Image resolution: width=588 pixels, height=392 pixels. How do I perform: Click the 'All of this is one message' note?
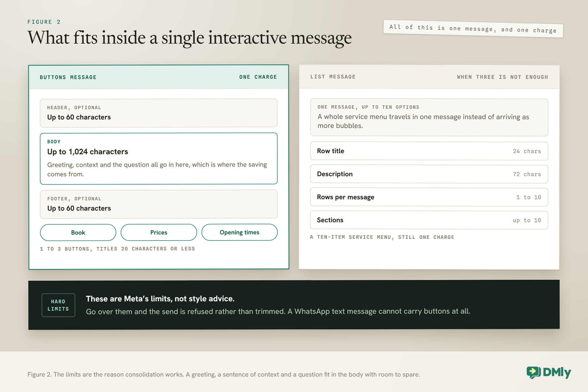coord(473,29)
